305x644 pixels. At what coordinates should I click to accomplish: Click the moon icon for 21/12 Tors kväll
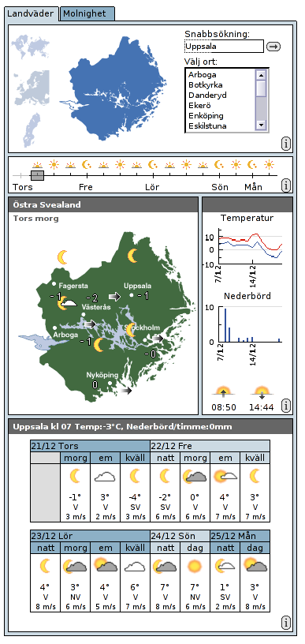pos(135,477)
